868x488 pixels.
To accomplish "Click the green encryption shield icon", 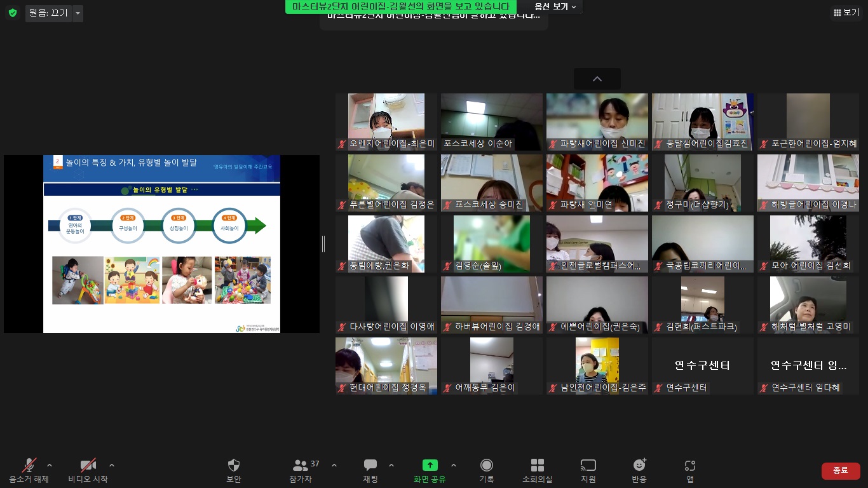I will (13, 13).
